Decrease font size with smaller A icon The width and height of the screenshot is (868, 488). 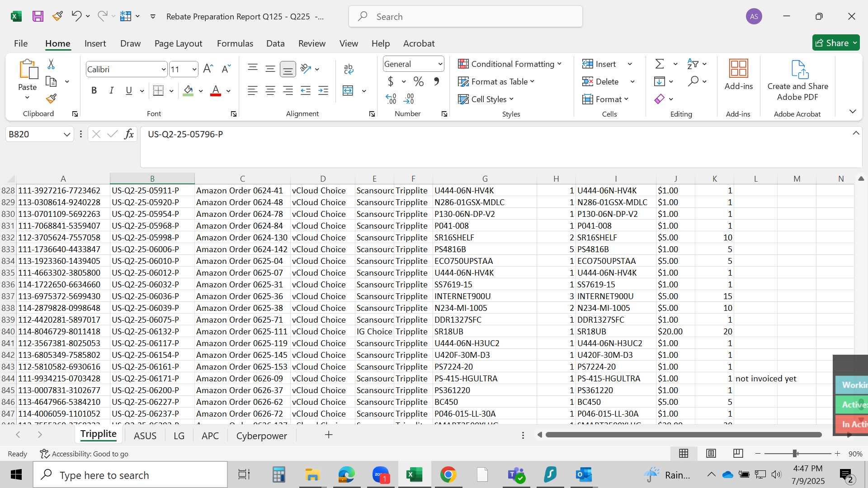(226, 69)
